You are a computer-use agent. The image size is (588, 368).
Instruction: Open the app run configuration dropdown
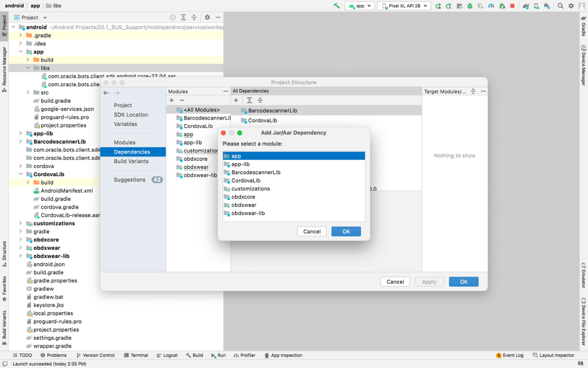coord(360,6)
